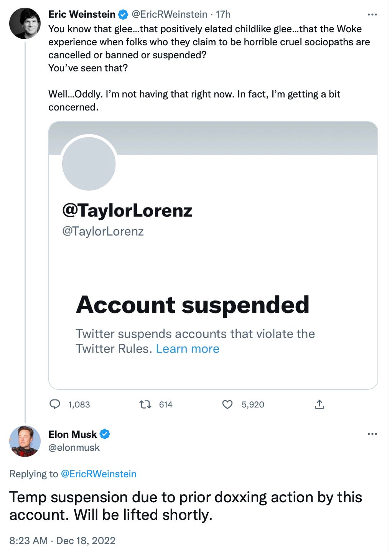Click the 'Learn more' link
The width and height of the screenshot is (392, 551).
188,349
